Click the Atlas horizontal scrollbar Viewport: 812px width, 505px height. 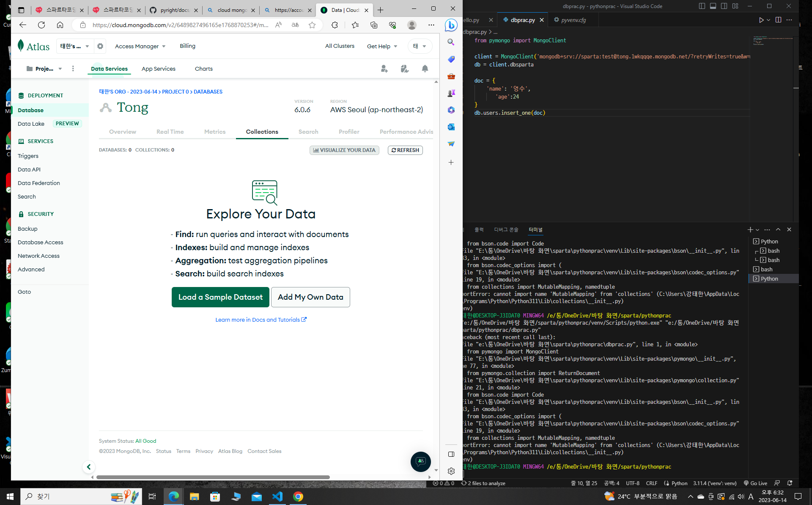click(213, 477)
